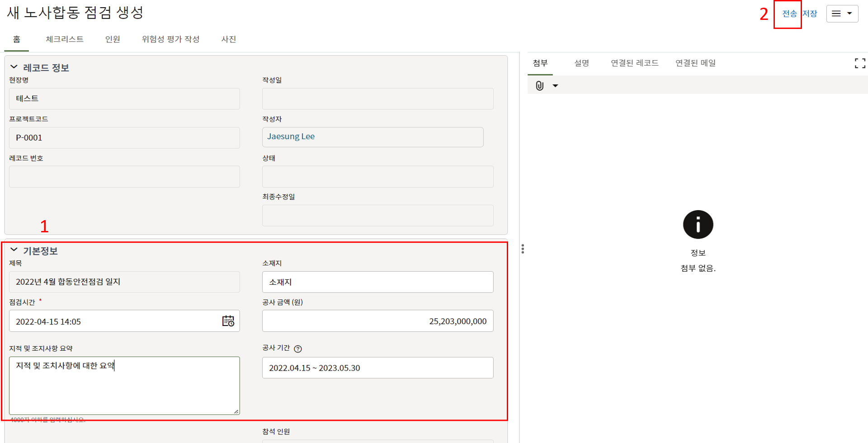The height and width of the screenshot is (443, 868).
Task: Open the 인원 tab
Action: (113, 39)
